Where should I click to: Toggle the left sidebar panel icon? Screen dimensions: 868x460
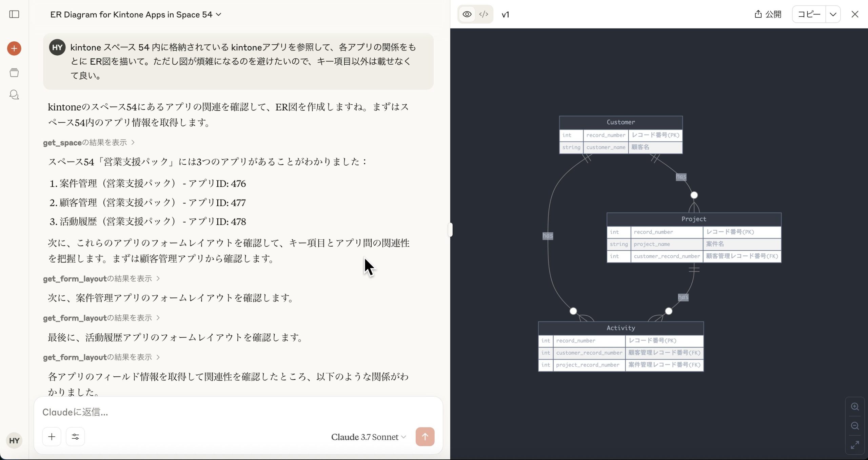(14, 14)
